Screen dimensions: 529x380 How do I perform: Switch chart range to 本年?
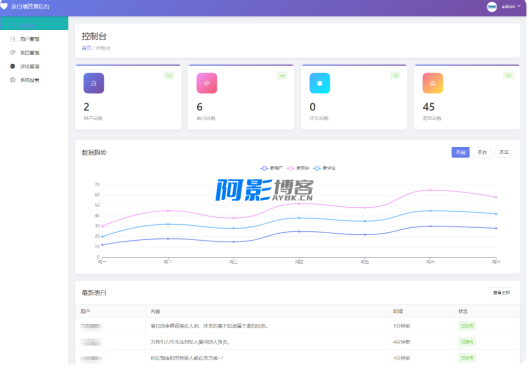click(x=504, y=152)
